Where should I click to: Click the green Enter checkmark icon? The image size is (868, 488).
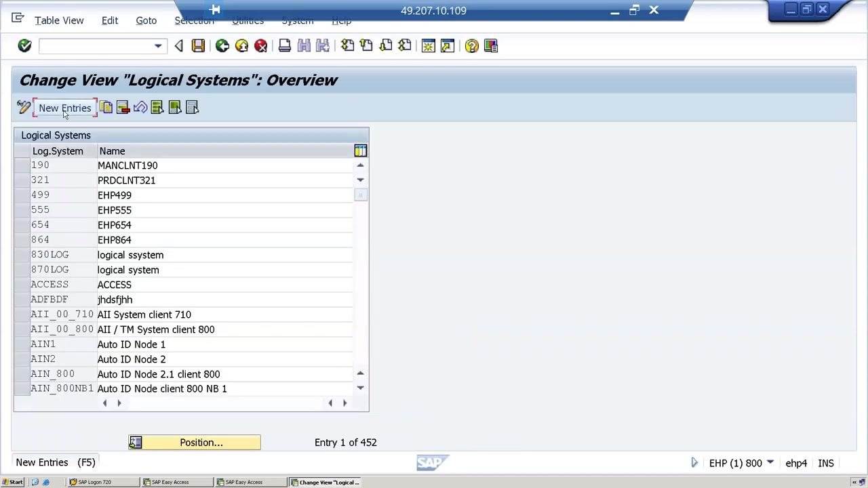(x=24, y=45)
